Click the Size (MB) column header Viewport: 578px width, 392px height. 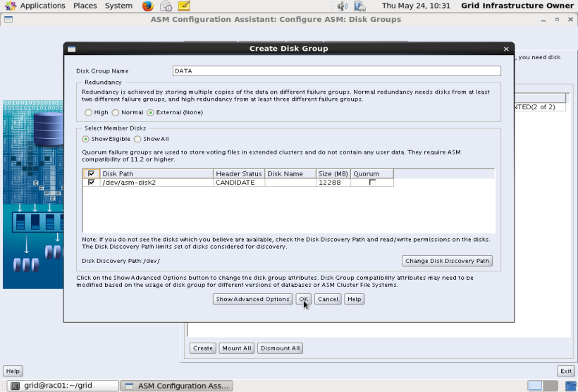click(x=333, y=173)
